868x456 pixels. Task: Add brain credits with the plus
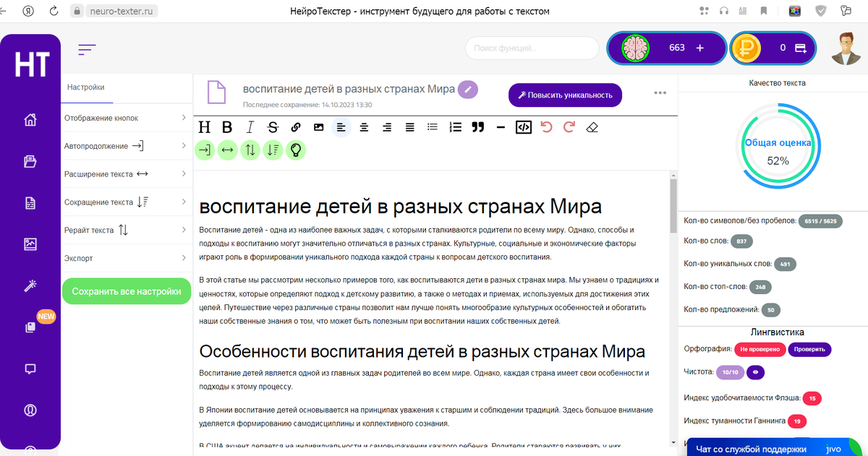pos(699,48)
